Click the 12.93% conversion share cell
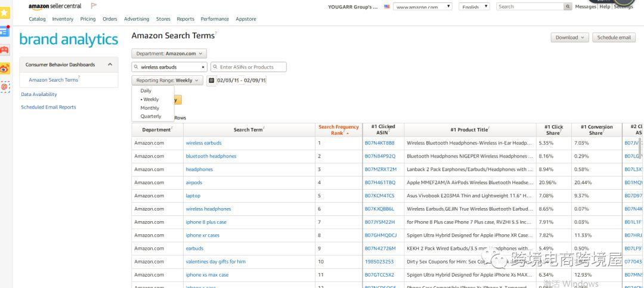Image resolution: width=644 pixels, height=288 pixels. pos(596,275)
